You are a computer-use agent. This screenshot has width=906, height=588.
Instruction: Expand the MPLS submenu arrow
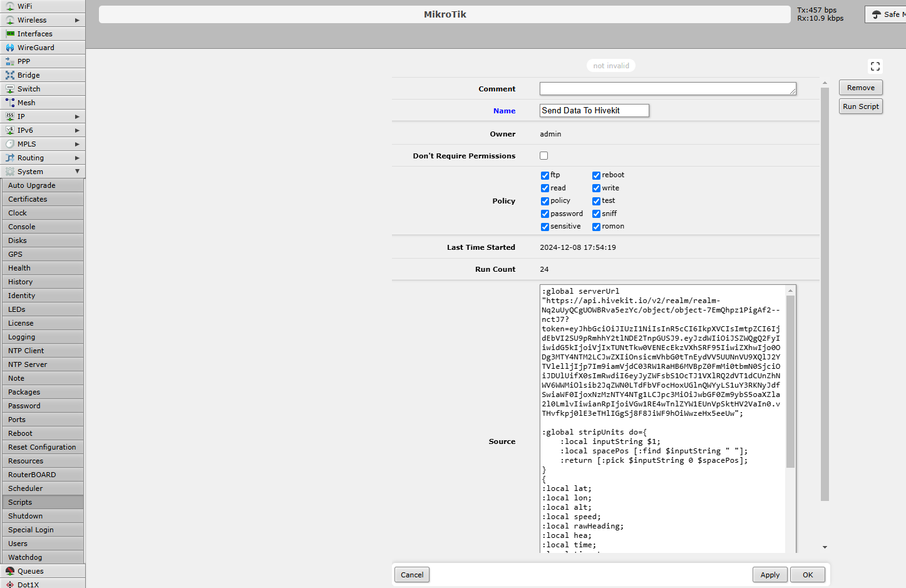pos(77,144)
